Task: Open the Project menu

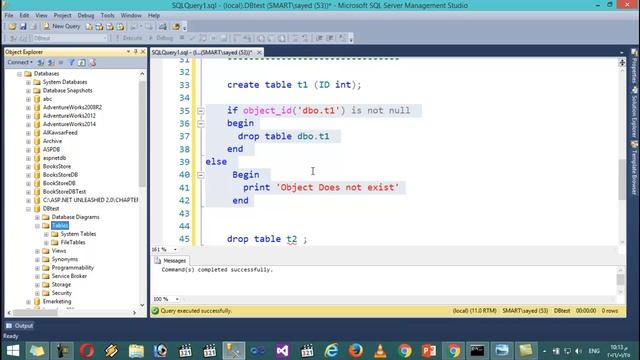Action: (x=62, y=16)
